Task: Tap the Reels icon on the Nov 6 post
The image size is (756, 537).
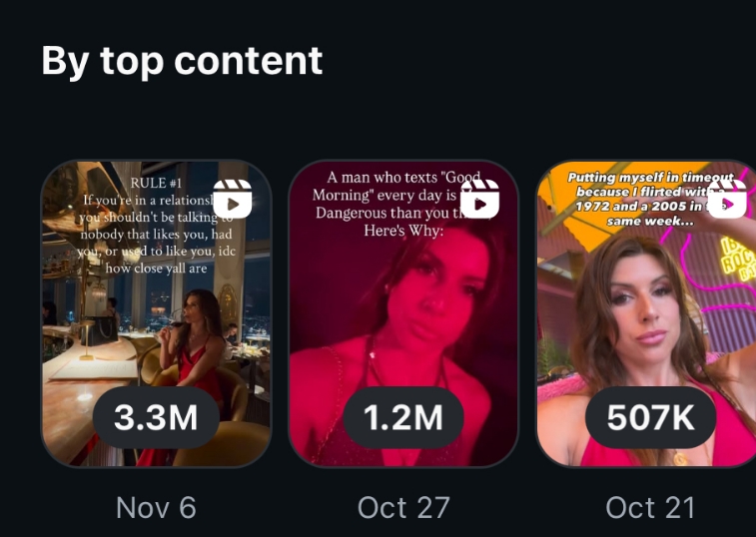Action: click(233, 199)
